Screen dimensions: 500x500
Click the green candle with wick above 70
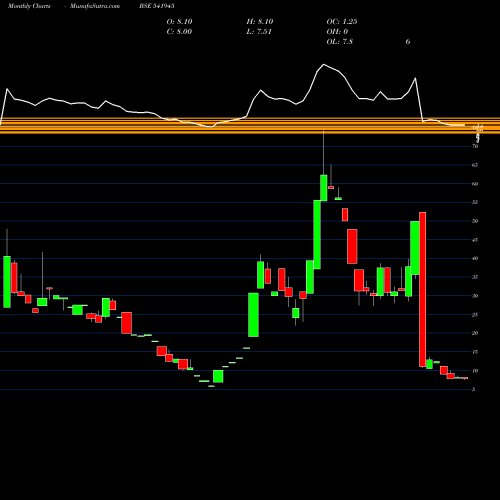pos(324,188)
